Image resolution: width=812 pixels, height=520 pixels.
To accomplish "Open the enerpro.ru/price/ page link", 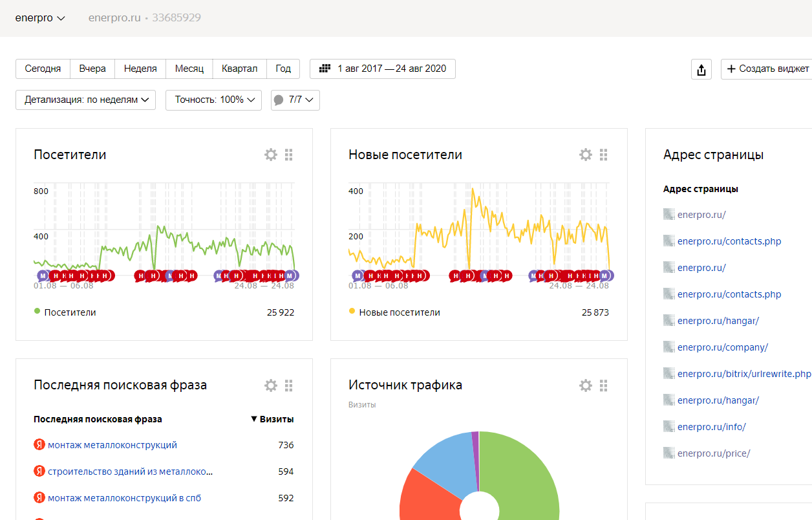I will point(714,453).
